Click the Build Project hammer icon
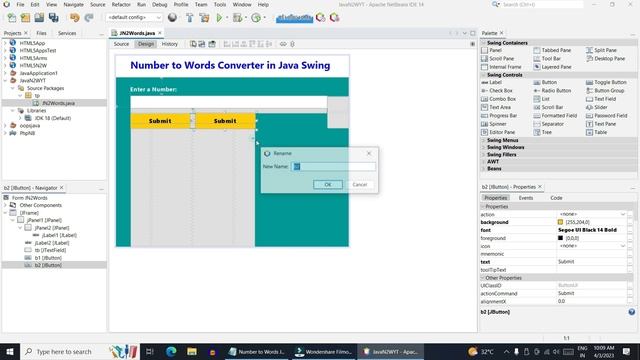Screen dimensions: 640x360 189,18
